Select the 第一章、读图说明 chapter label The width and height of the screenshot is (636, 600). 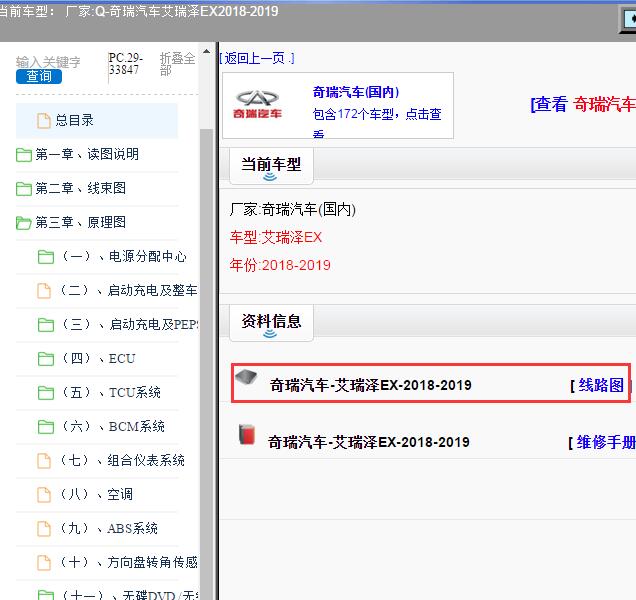coord(87,154)
